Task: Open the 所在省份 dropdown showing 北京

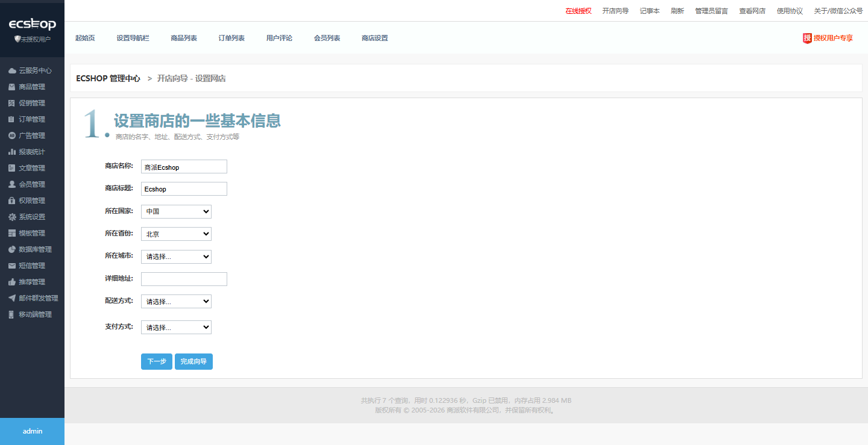Action: click(x=176, y=234)
